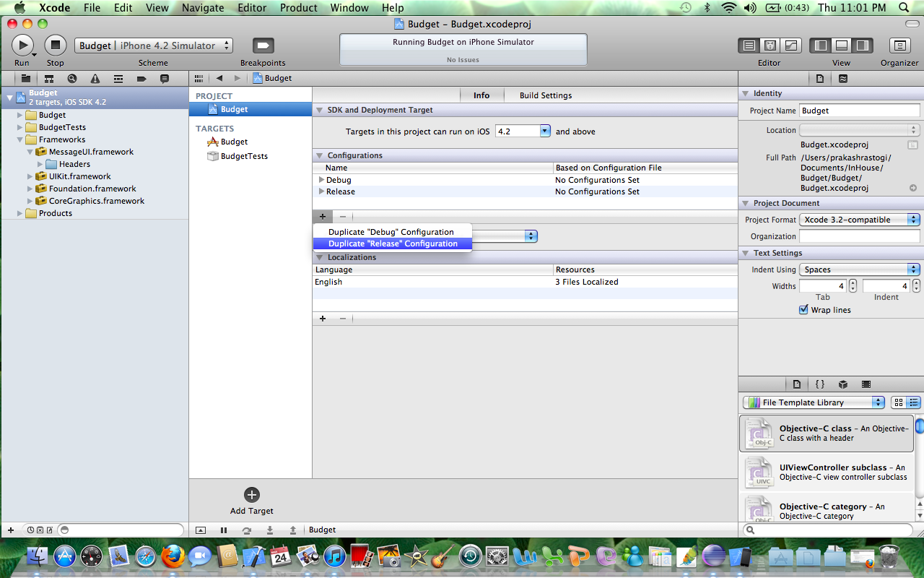Open the File Template Library dropdown
The width and height of the screenshot is (924, 578).
(814, 402)
